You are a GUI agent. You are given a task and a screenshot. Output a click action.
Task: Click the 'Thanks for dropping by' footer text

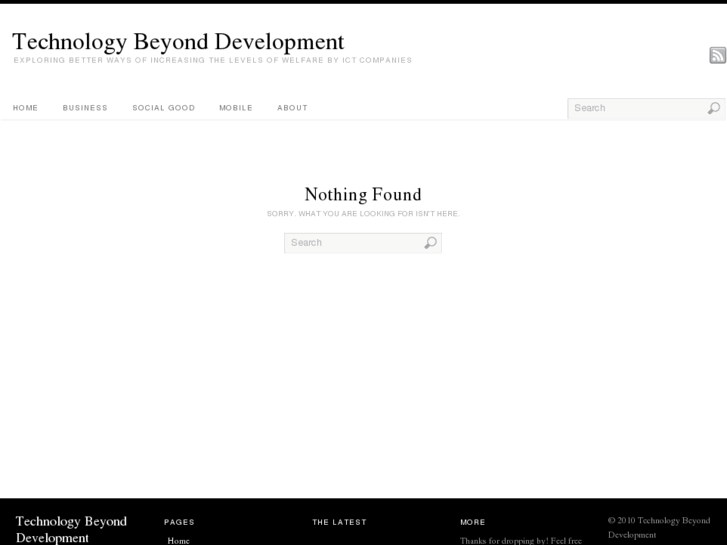(x=521, y=541)
